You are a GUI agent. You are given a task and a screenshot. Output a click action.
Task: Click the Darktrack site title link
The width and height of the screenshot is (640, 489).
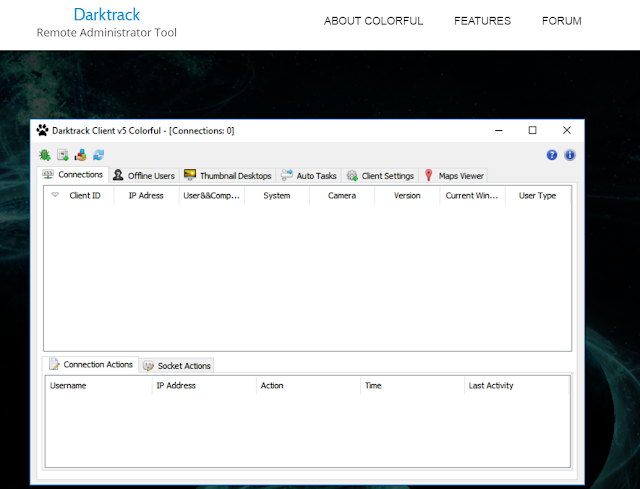pyautogui.click(x=107, y=15)
